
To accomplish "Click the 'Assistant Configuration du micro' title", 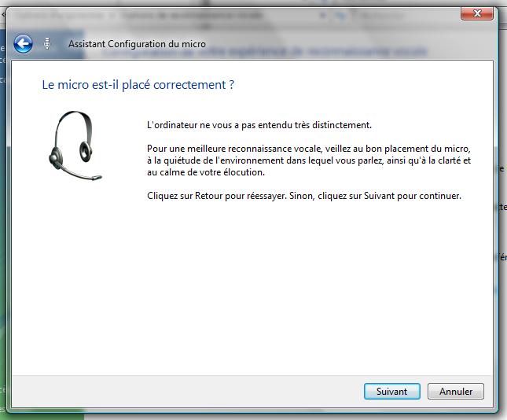I will click(x=137, y=44).
